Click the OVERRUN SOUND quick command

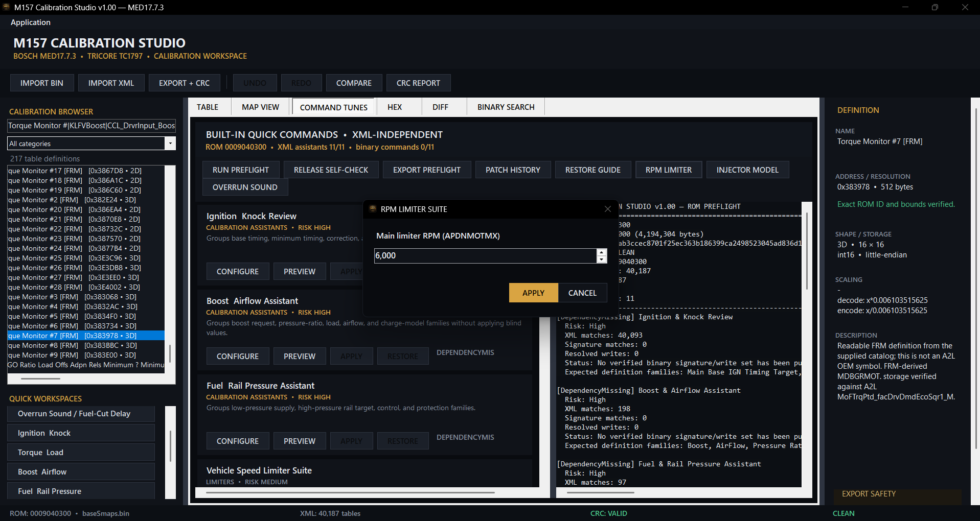245,187
